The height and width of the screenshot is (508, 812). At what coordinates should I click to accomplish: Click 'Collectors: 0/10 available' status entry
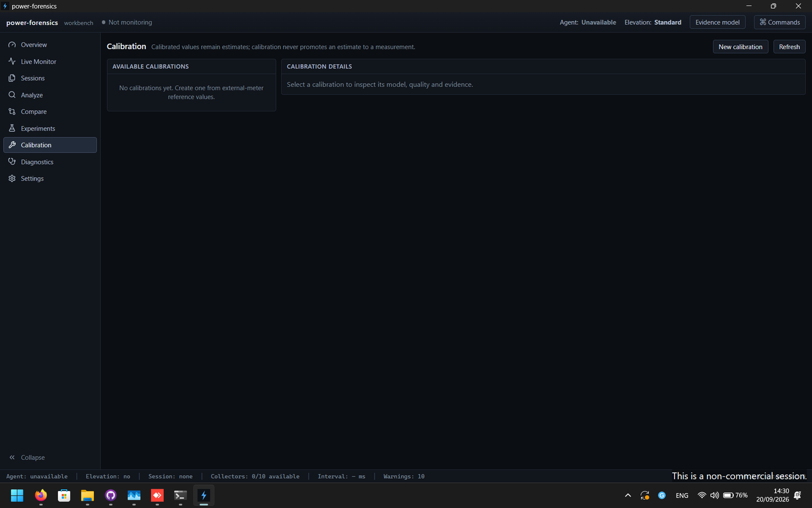tap(255, 476)
